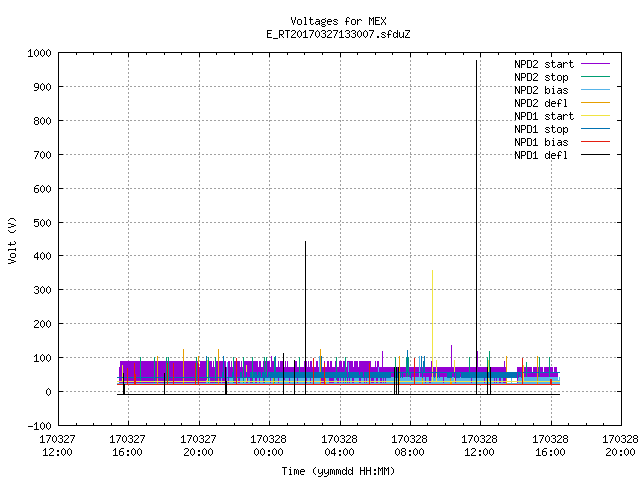Click the yellow NPD1 start legend line
The image size is (640, 480).
[596, 116]
